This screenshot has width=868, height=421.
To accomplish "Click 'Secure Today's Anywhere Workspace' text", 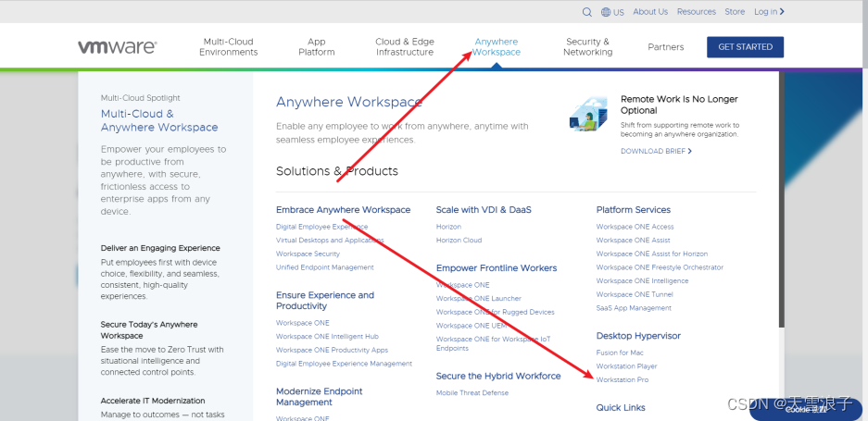I will click(149, 330).
